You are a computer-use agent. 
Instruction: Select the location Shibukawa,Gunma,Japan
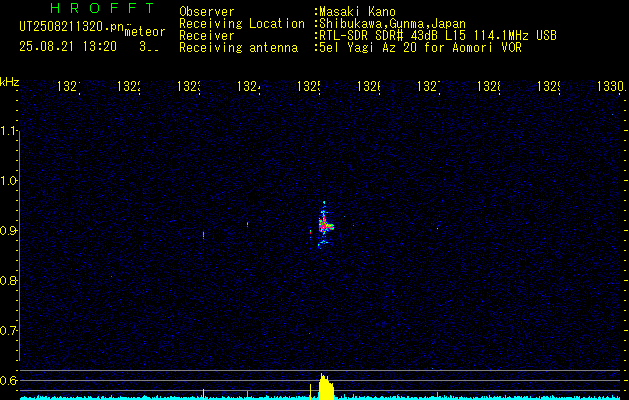click(392, 24)
